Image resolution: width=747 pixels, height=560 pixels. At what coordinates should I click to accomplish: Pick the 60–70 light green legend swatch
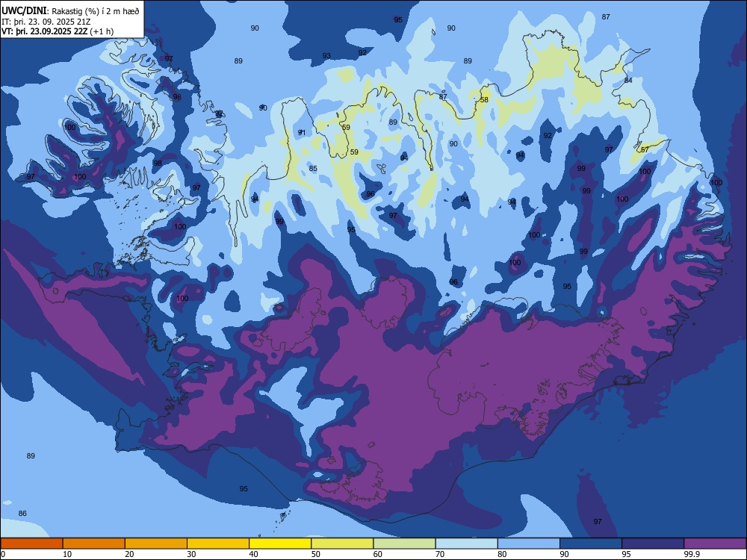404,544
